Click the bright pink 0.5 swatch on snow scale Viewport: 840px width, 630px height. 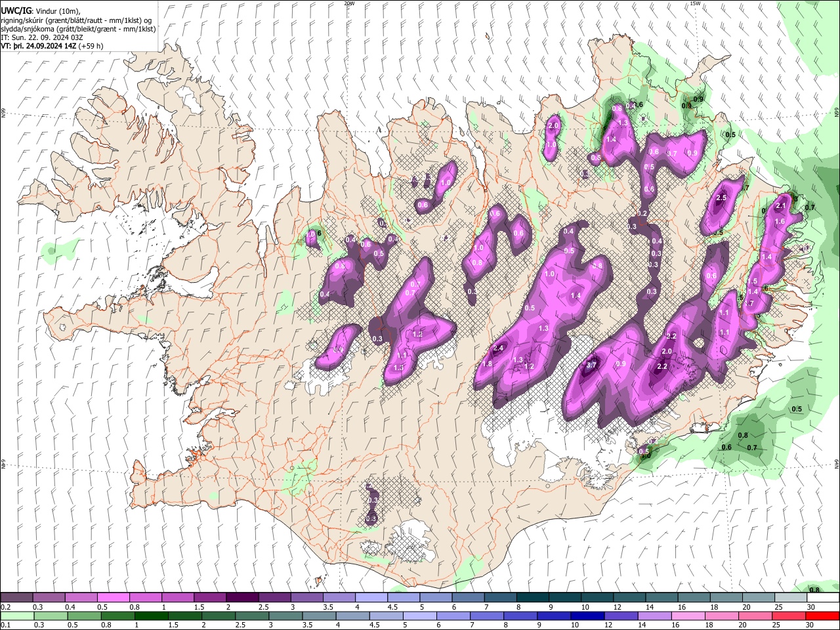[114, 598]
